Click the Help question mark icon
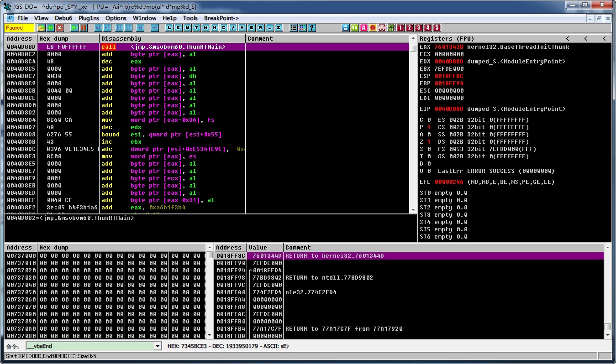This screenshot has width=616, height=364. (x=311, y=28)
